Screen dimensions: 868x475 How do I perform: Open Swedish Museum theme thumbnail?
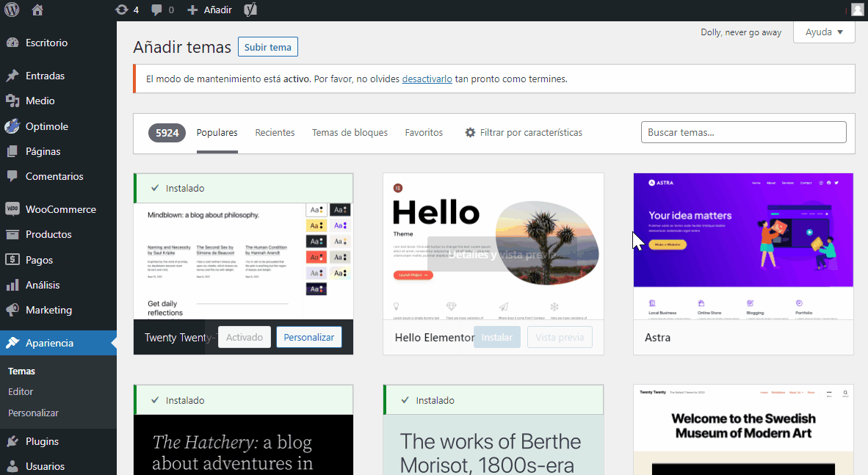pyautogui.click(x=743, y=429)
